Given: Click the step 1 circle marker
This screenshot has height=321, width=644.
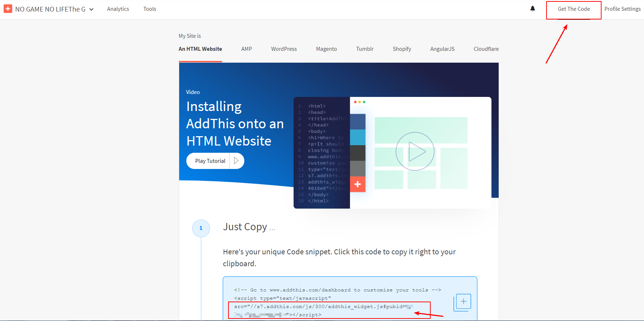Looking at the screenshot, I should click(x=201, y=228).
